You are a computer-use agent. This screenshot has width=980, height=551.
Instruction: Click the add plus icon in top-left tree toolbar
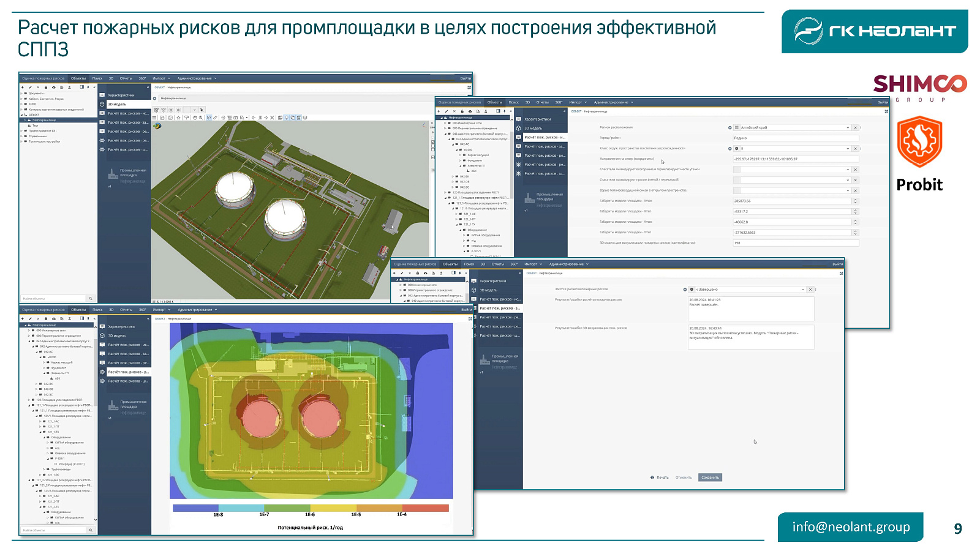click(x=23, y=87)
